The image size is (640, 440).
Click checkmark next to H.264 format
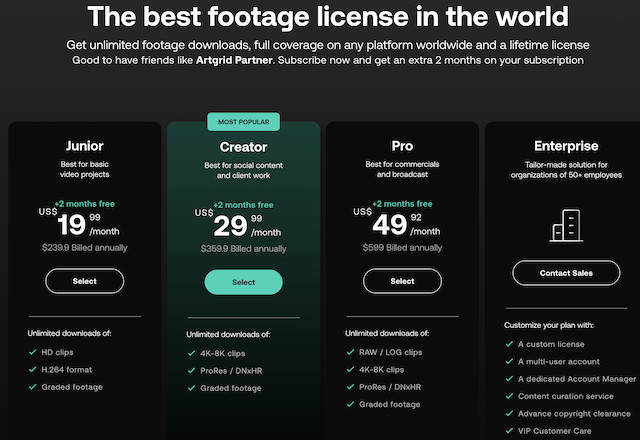coord(33,369)
